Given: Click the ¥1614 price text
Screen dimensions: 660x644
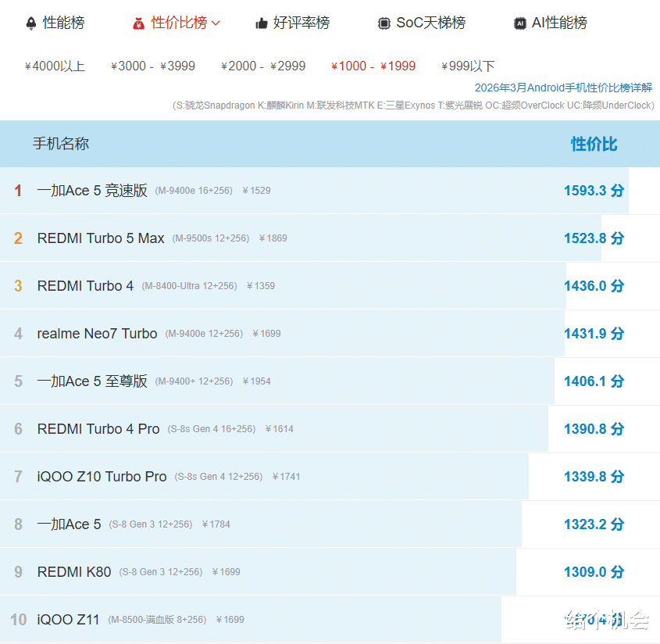Looking at the screenshot, I should (279, 429).
